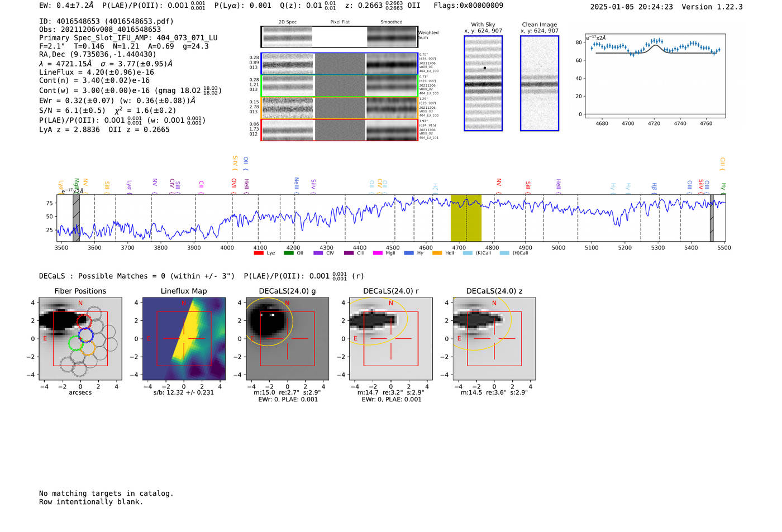This screenshot has width=782, height=532.
Task: Open the DECaLS(24.0) z cutout
Action: pyautogui.click(x=494, y=338)
